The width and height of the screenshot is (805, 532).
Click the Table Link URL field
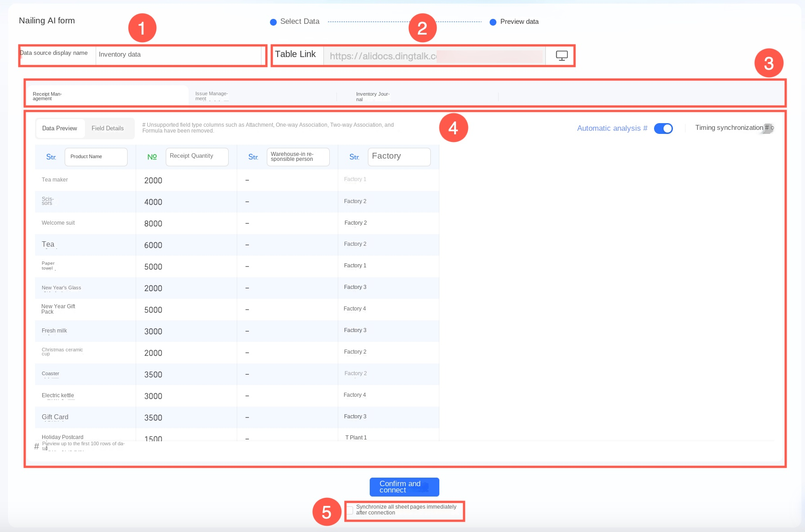point(434,56)
